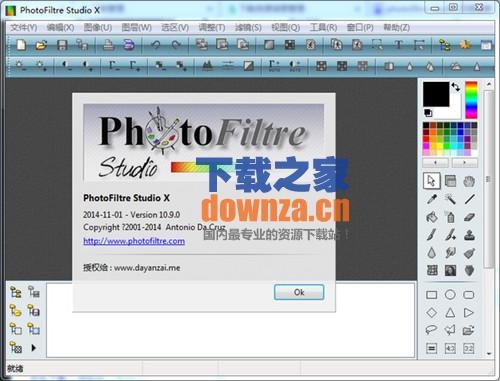Choose the triangle selection shape

[450, 313]
